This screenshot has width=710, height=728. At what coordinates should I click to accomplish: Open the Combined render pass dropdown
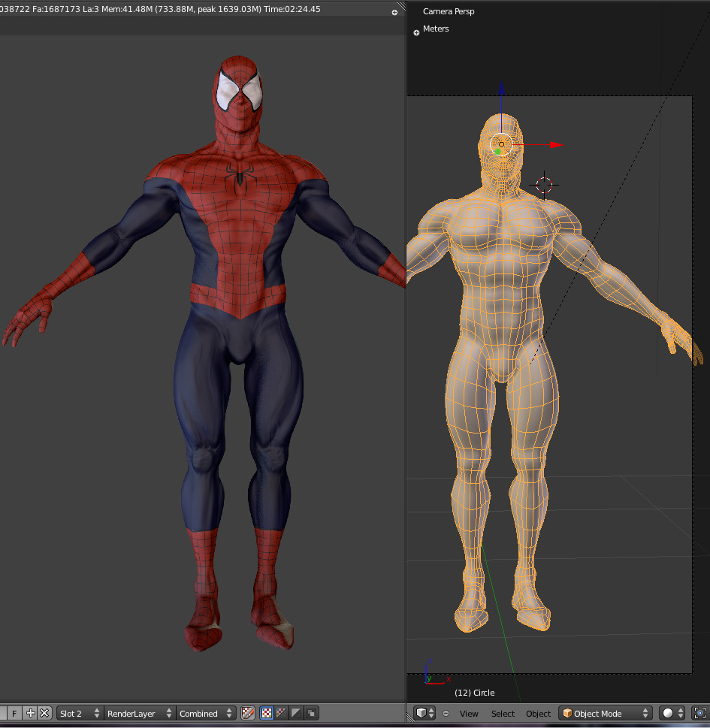tap(206, 713)
